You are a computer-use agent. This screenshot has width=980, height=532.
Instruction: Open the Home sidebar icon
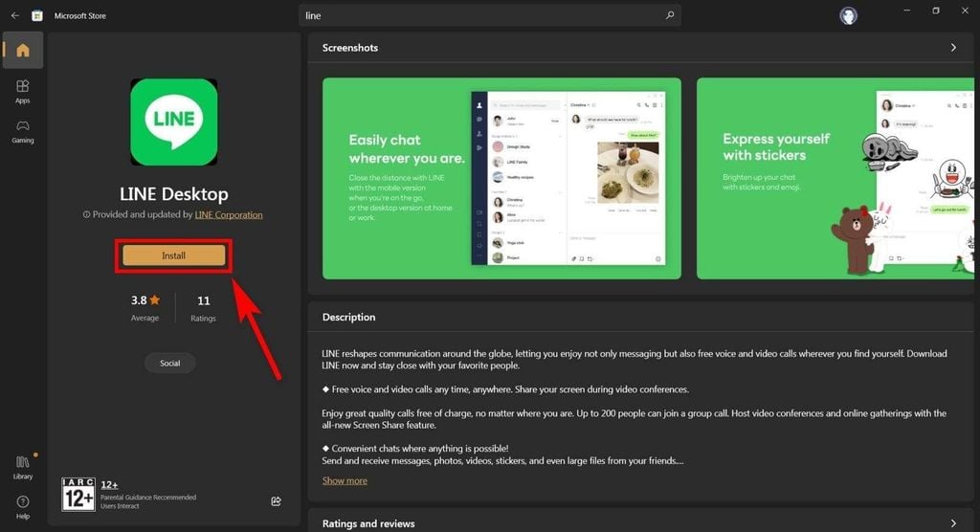click(23, 50)
